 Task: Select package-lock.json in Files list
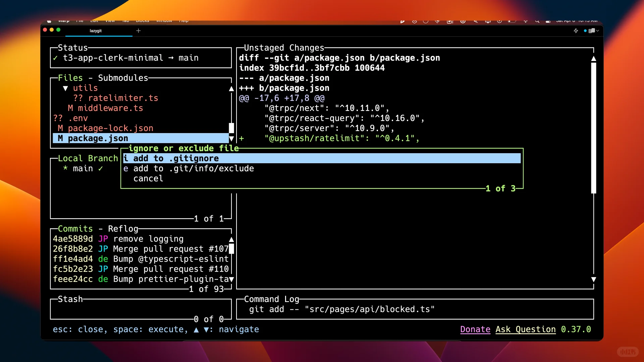pos(110,128)
